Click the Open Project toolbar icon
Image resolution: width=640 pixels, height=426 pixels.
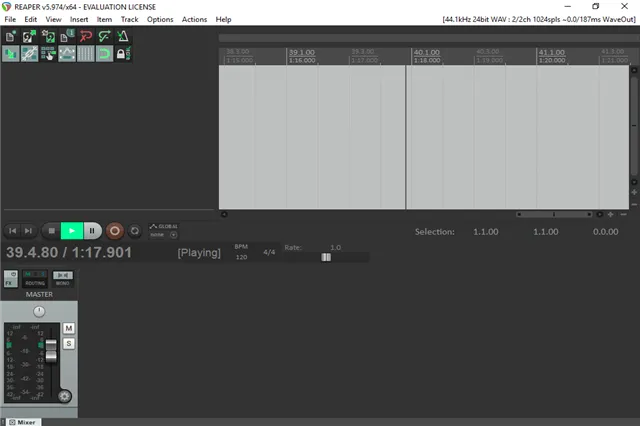(29, 37)
